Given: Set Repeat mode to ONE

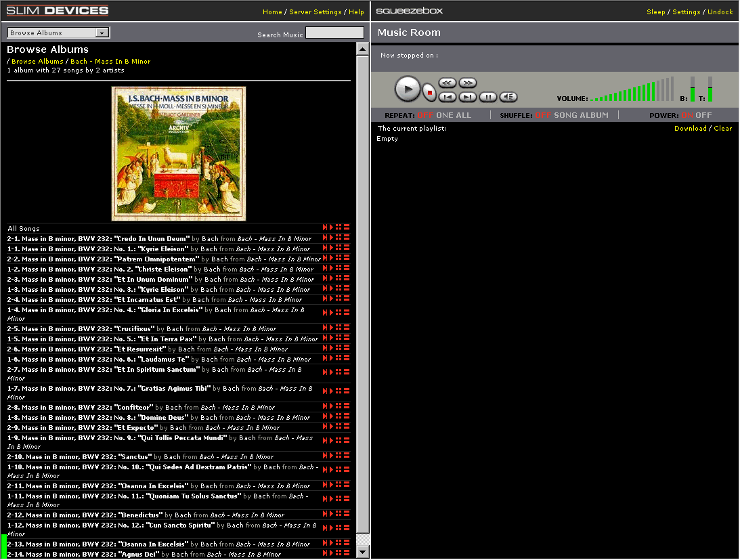Looking at the screenshot, I should (x=444, y=115).
